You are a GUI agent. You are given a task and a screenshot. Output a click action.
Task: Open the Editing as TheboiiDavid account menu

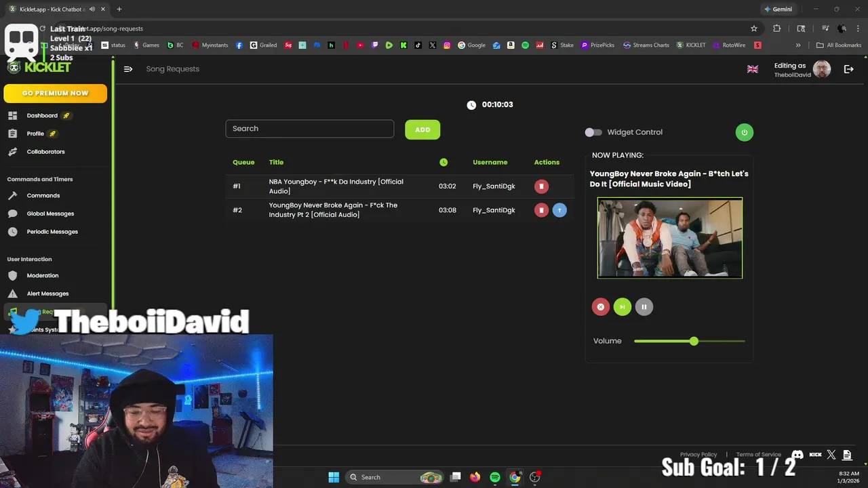(802, 70)
